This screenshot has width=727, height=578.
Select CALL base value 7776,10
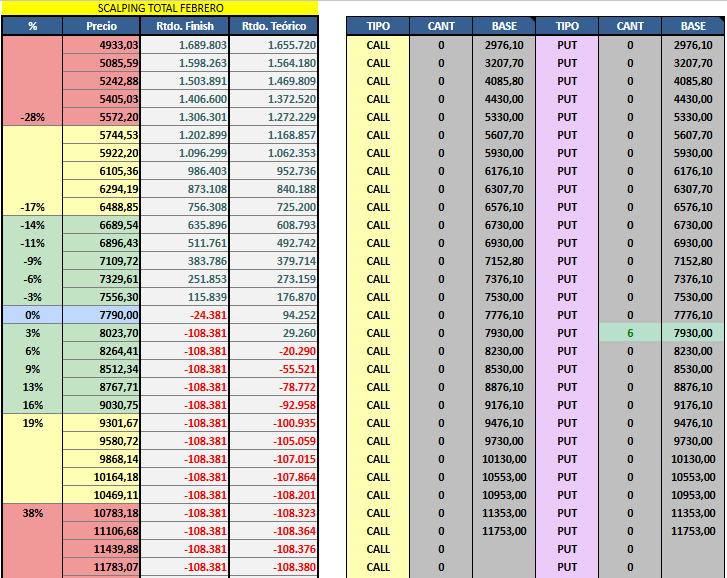coord(504,315)
